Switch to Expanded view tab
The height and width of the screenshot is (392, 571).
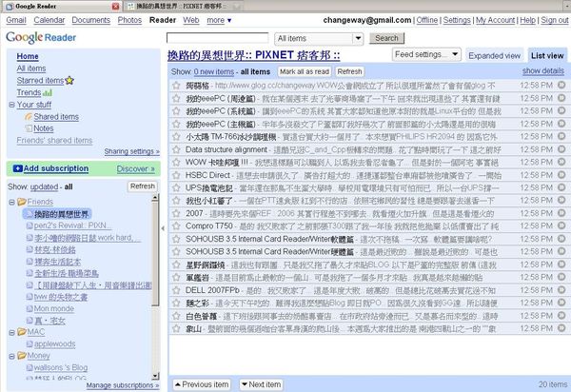tap(495, 56)
